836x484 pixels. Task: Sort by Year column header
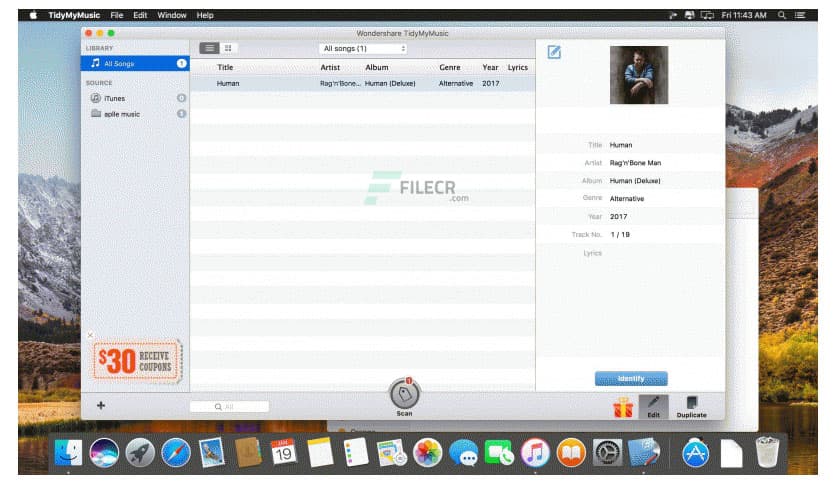[x=490, y=68]
